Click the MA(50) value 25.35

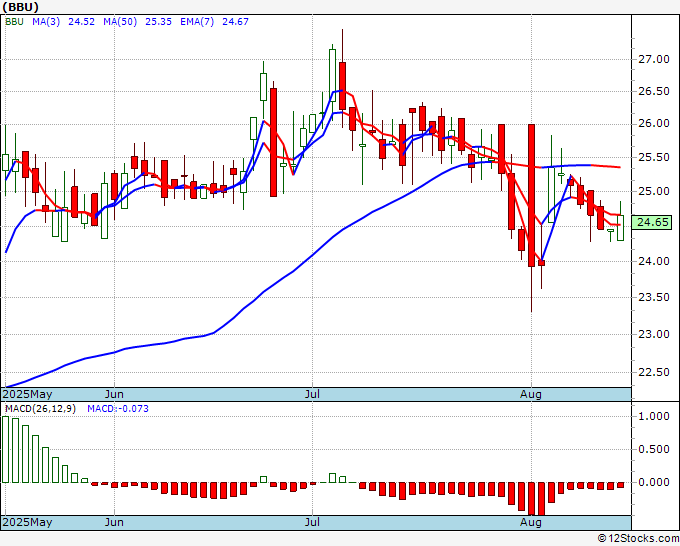tap(158, 22)
